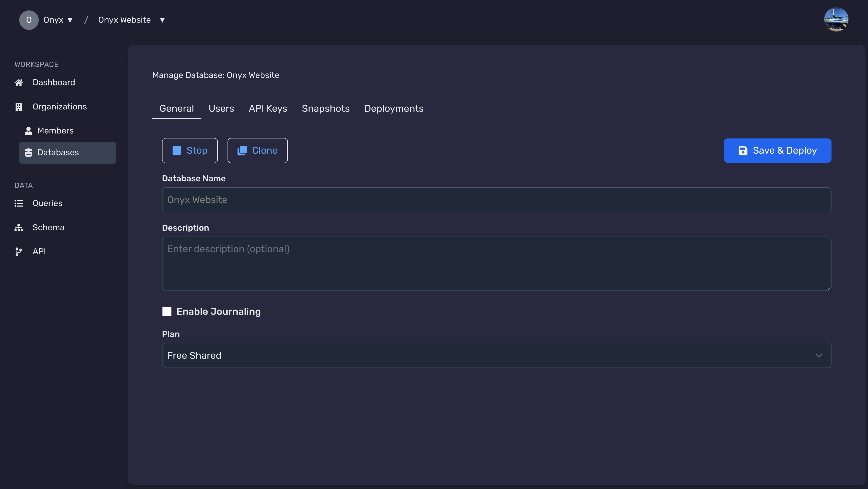Viewport: 868px width, 489px height.
Task: Switch to the Snapshots tab
Action: coord(325,108)
